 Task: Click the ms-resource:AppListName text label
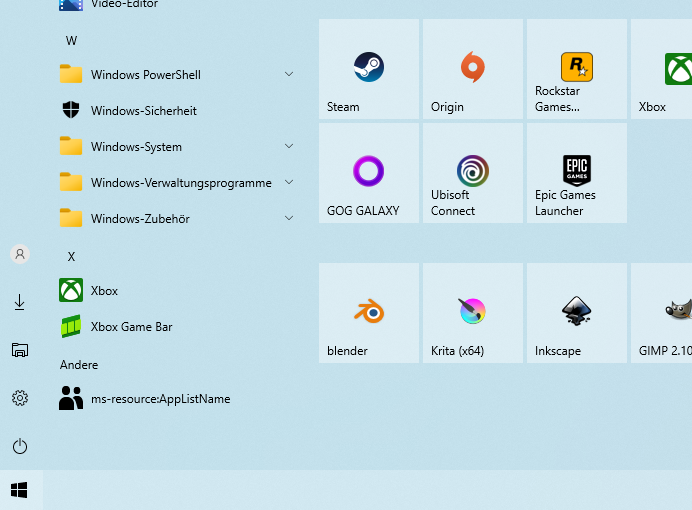161,399
